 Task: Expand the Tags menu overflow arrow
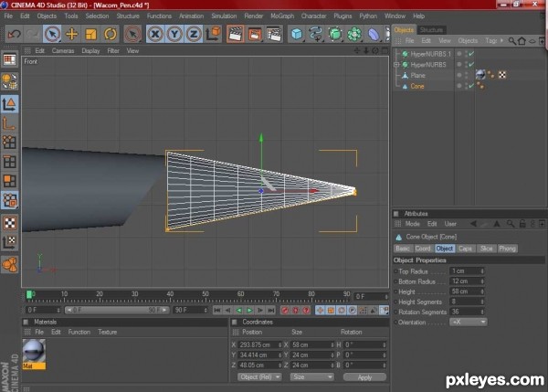click(501, 40)
